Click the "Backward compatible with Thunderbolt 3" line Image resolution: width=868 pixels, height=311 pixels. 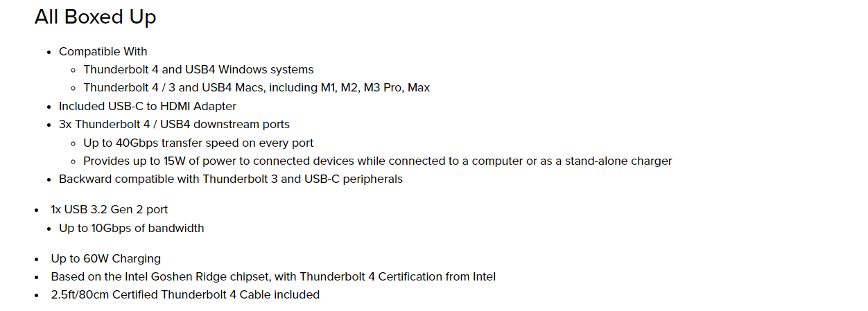click(230, 179)
